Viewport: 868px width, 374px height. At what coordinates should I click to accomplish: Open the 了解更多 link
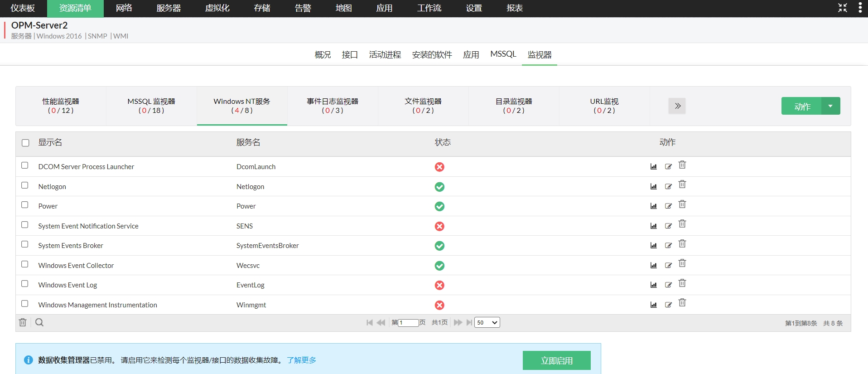301,360
